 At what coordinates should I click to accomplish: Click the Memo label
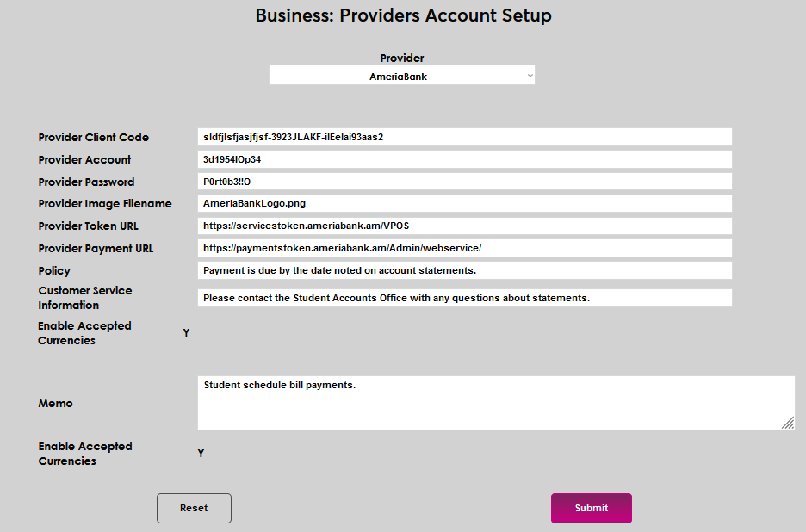pos(55,404)
